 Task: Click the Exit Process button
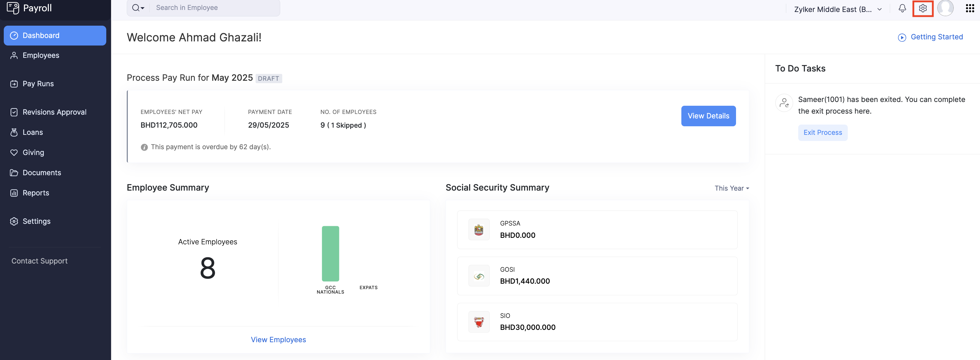pyautogui.click(x=822, y=132)
